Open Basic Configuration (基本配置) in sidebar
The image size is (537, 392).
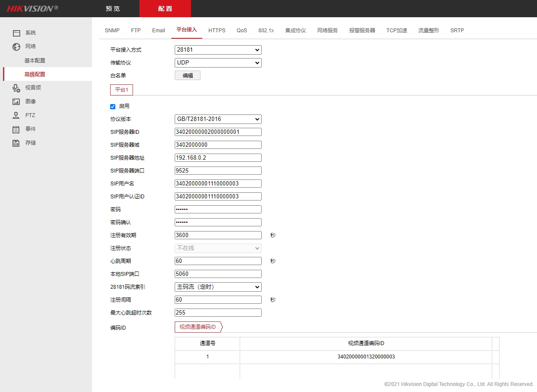click(35, 61)
